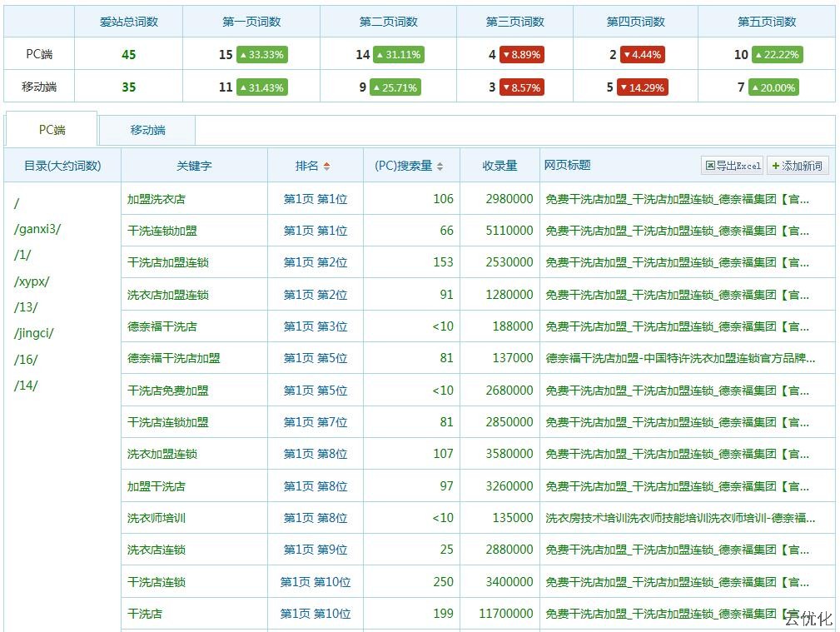840x632 pixels.
Task: Click the green 33.33% badge
Action: [261, 55]
